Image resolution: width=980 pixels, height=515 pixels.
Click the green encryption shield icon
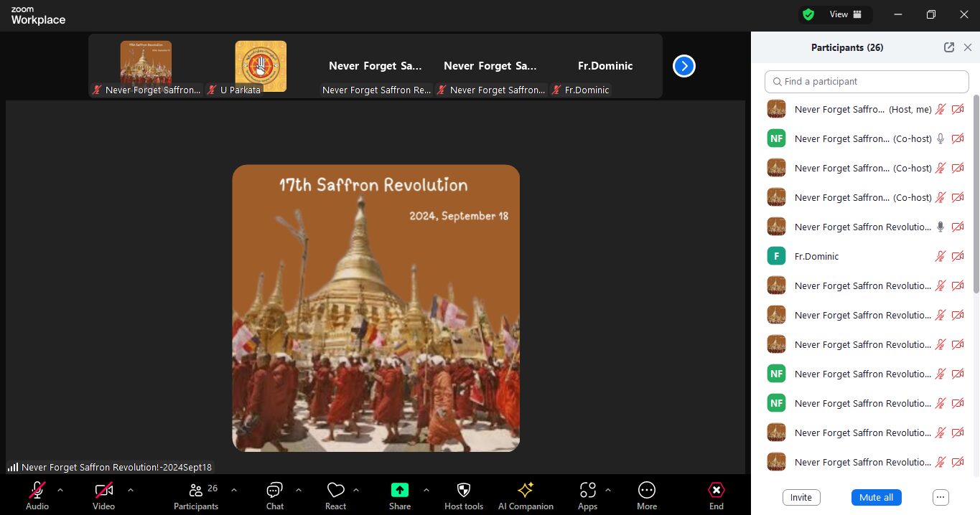tap(808, 14)
